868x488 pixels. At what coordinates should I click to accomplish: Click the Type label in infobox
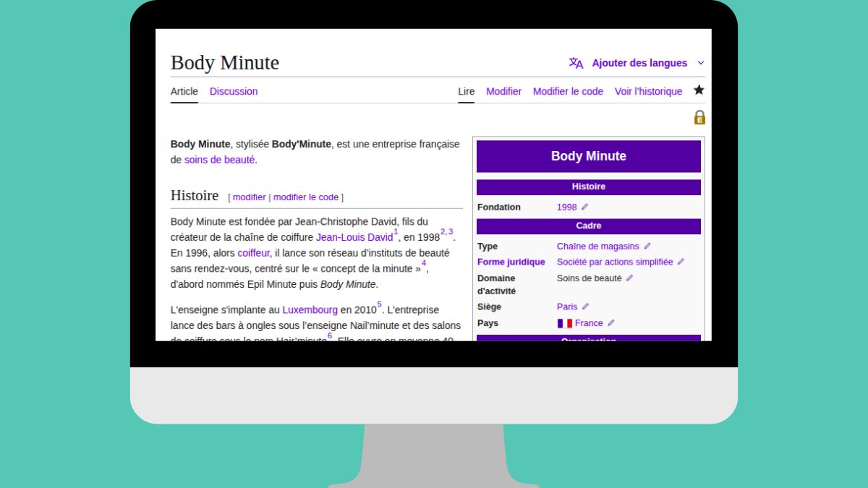[x=488, y=247]
